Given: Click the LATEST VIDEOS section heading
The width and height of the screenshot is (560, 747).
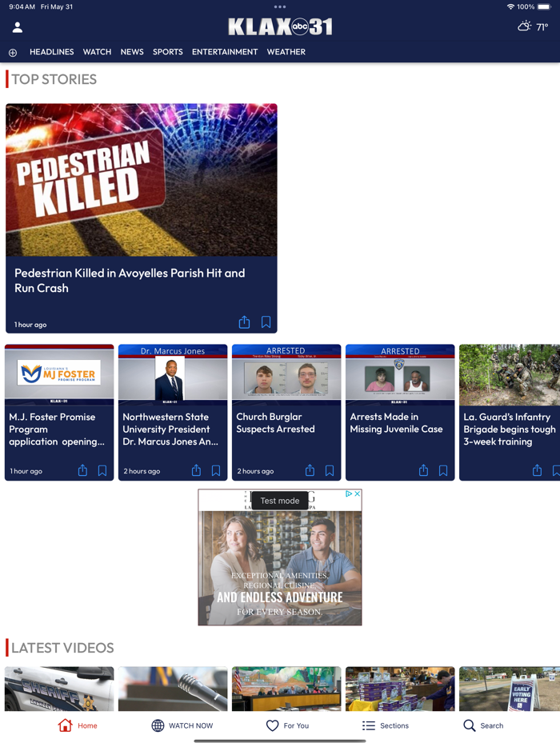Looking at the screenshot, I should [62, 648].
